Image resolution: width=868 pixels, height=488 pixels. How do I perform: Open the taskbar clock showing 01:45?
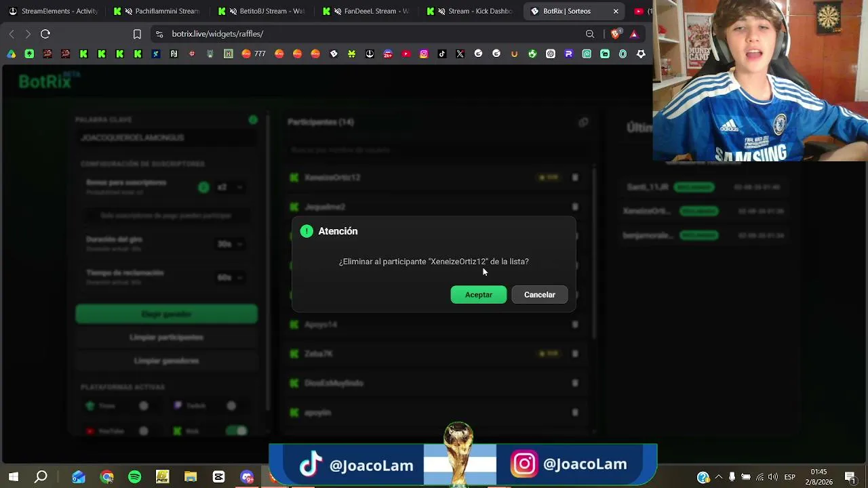pyautogui.click(x=818, y=477)
